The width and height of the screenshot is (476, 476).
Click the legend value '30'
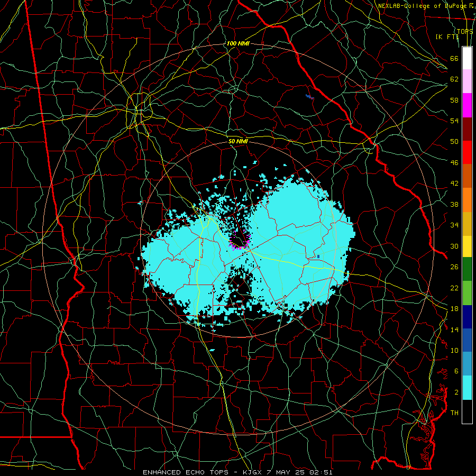[454, 246]
